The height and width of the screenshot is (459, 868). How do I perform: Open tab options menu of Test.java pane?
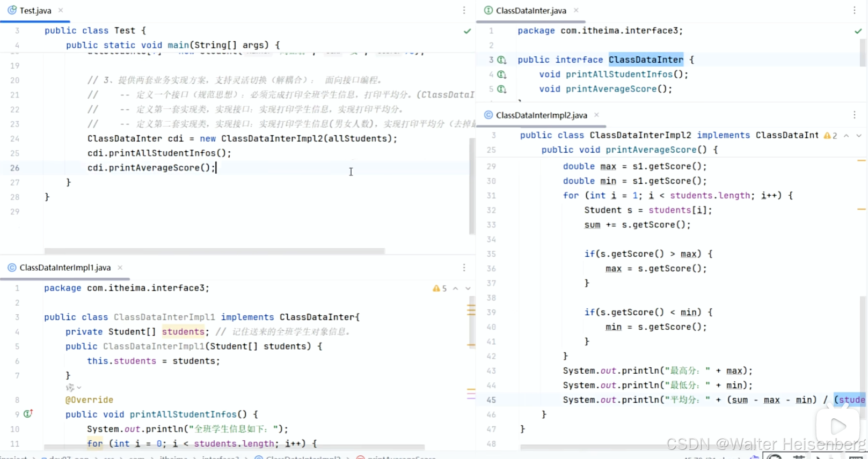tap(464, 10)
